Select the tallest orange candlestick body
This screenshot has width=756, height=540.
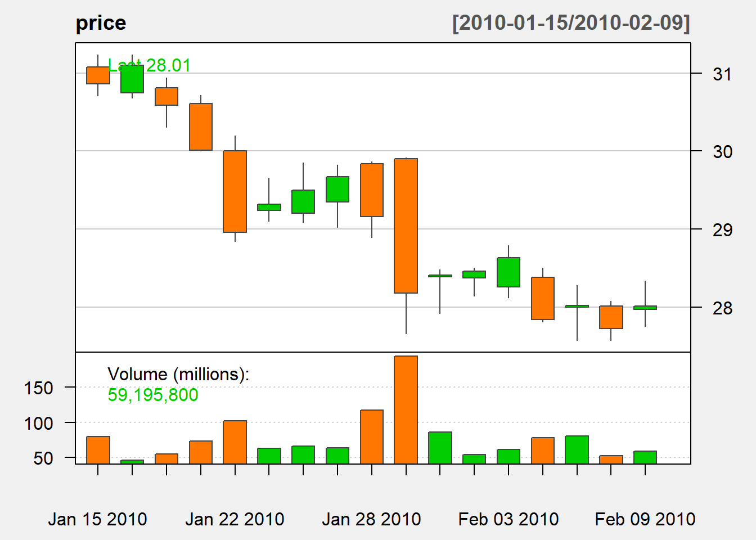point(406,226)
